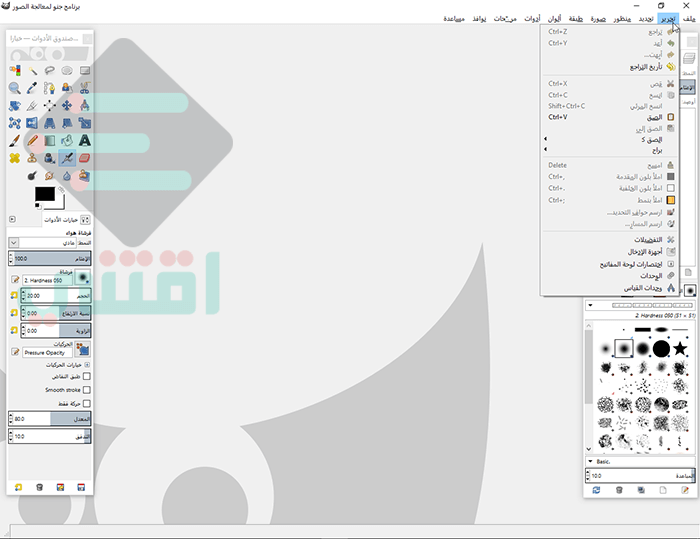Save tool options preset at toolbox bottom
The width and height of the screenshot is (700, 539).
point(81,487)
